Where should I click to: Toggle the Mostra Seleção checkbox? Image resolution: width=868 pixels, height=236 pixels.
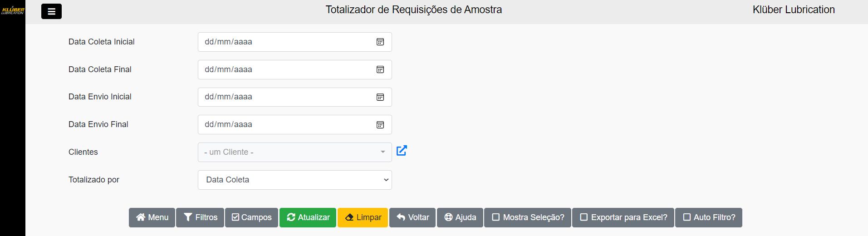point(496,217)
